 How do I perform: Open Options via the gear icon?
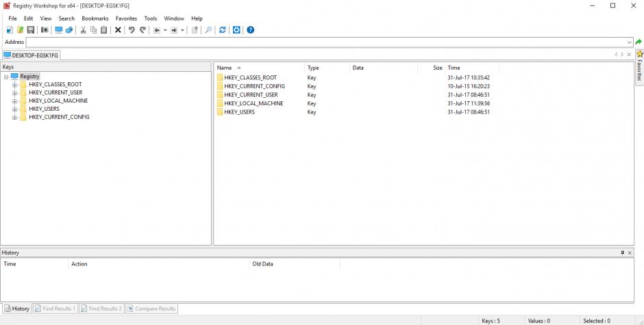pos(236,30)
